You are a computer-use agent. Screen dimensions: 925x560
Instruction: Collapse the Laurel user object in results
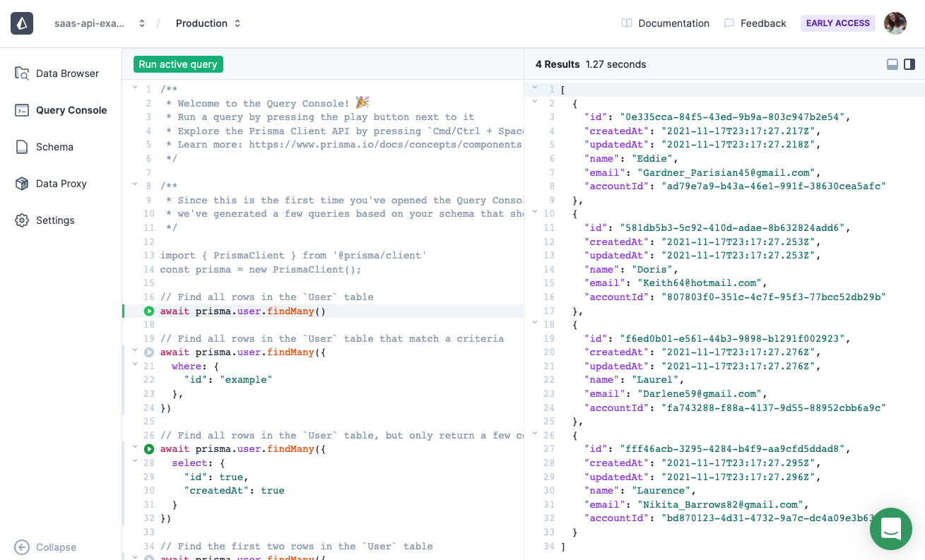(x=535, y=323)
